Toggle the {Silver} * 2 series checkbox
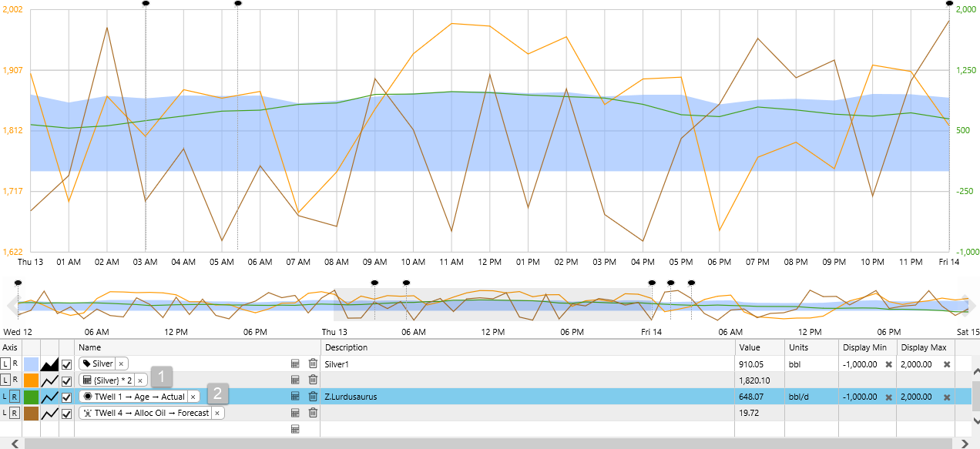The width and height of the screenshot is (980, 449). pos(67,380)
